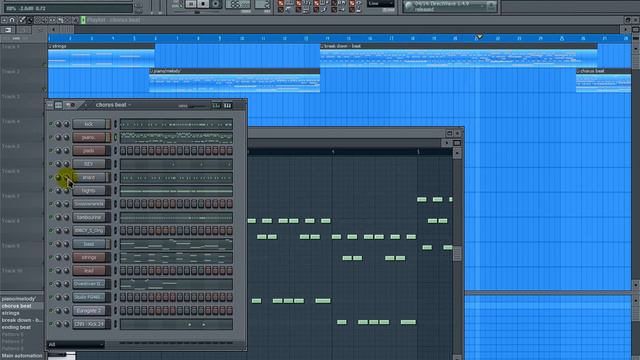Click the highs channel button

89,191
